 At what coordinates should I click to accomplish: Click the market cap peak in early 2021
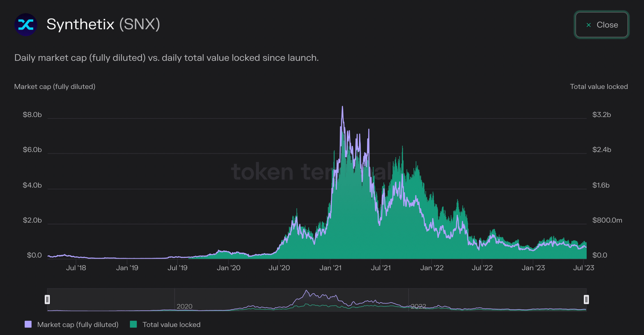click(x=342, y=107)
